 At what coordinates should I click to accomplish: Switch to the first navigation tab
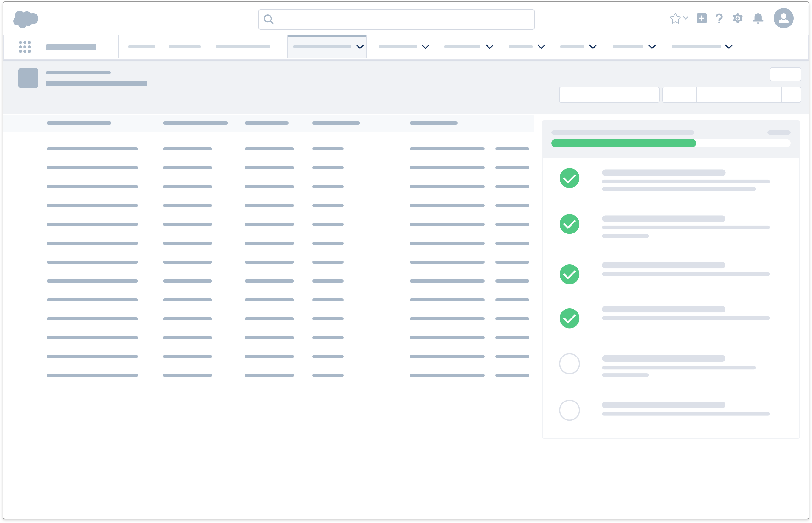[142, 47]
